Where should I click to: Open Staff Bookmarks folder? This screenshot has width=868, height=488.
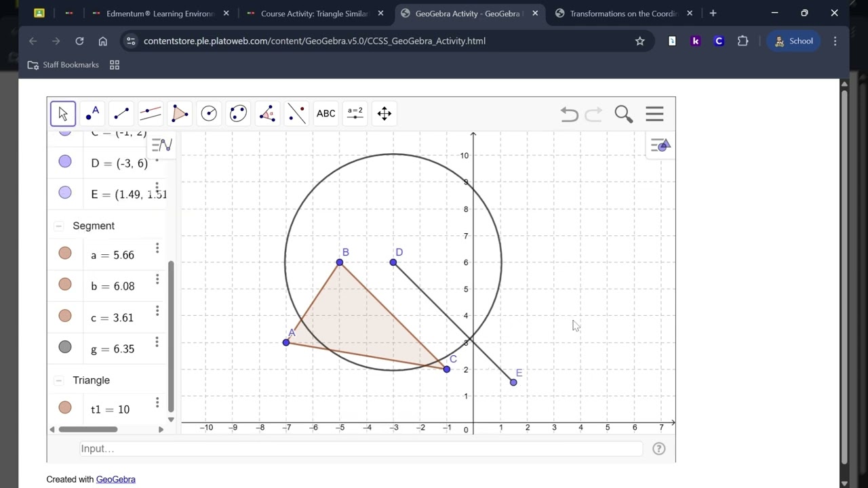click(x=63, y=65)
